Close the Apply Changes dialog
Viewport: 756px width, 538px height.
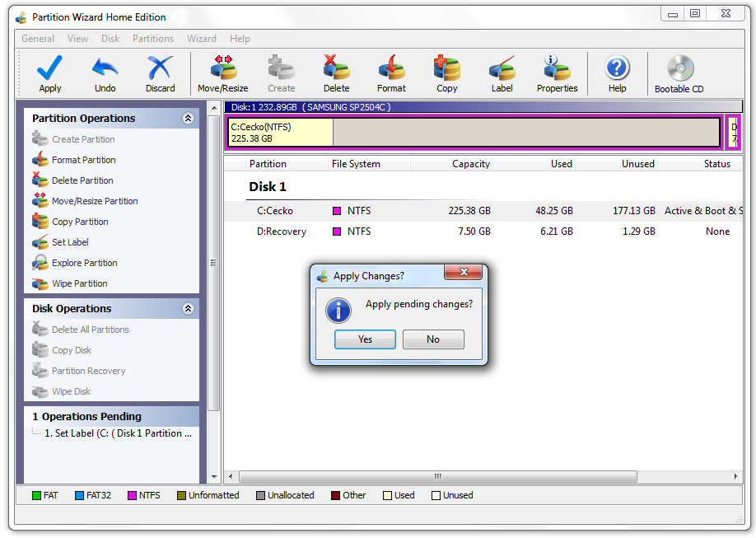[464, 272]
